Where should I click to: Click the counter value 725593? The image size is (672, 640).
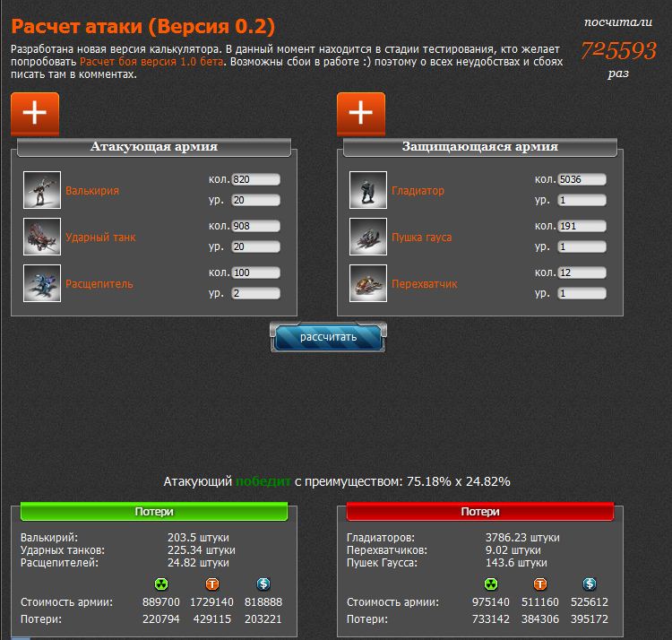(618, 50)
